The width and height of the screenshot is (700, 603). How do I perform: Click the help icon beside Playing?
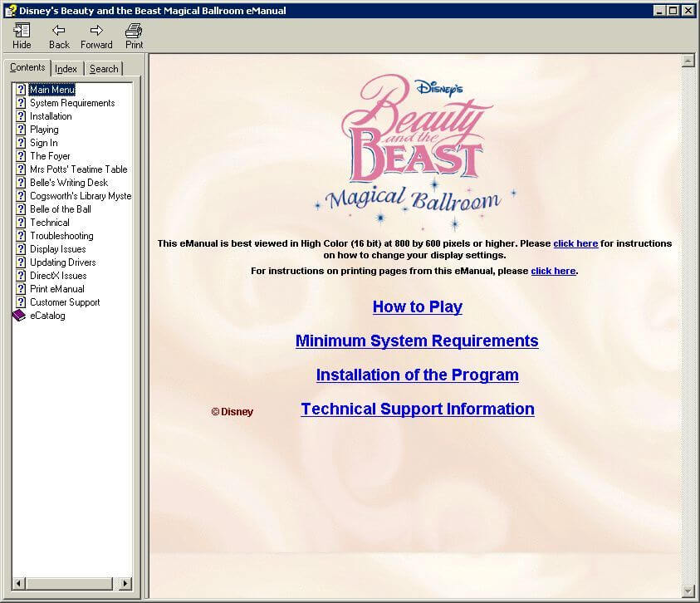pos(21,130)
